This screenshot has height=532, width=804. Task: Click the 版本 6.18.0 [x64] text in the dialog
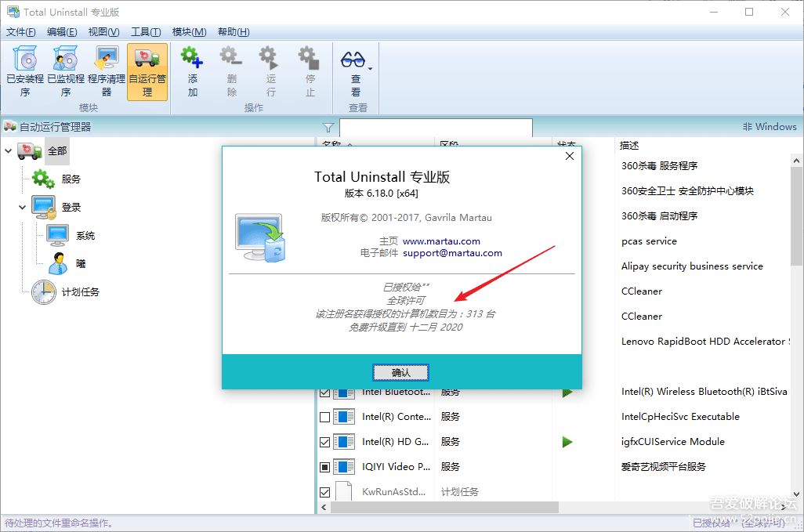click(381, 194)
